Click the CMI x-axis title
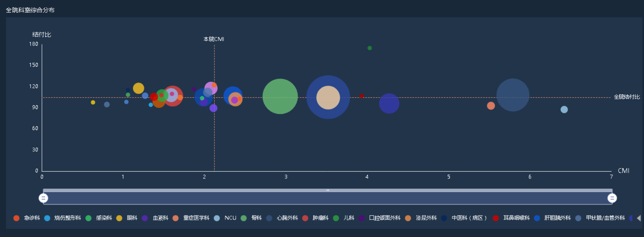Screen dimensions: 644x237 click(623, 171)
